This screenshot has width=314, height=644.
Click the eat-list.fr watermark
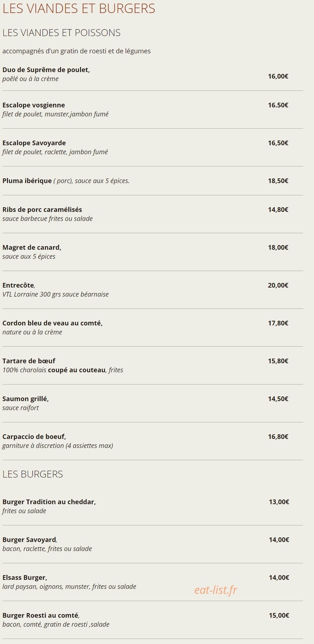[x=216, y=590]
